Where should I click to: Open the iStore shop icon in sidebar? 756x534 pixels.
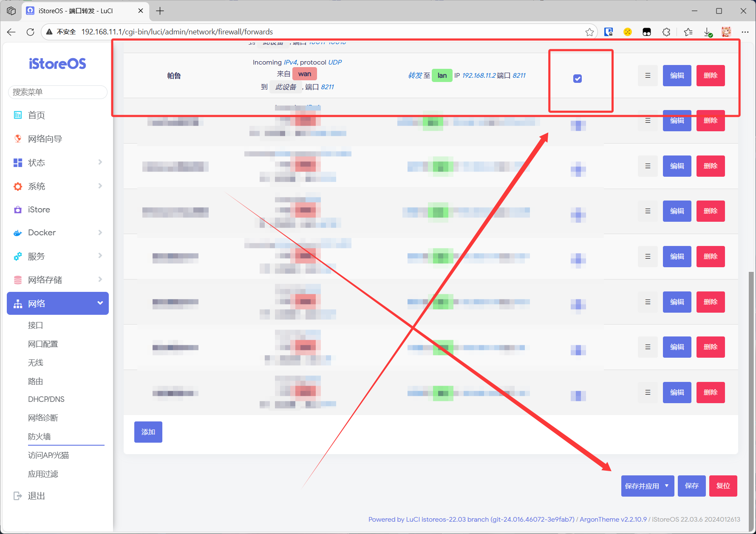click(17, 210)
